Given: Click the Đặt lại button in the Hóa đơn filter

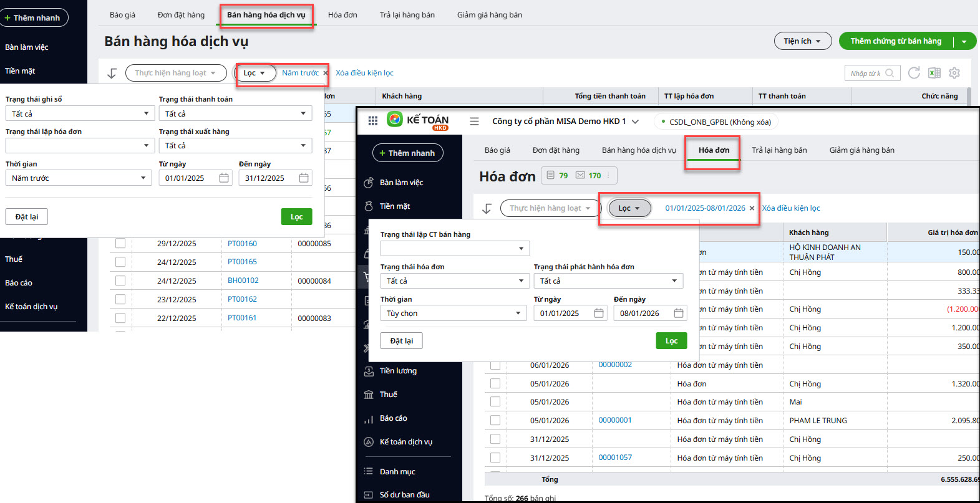Looking at the screenshot, I should pos(401,341).
